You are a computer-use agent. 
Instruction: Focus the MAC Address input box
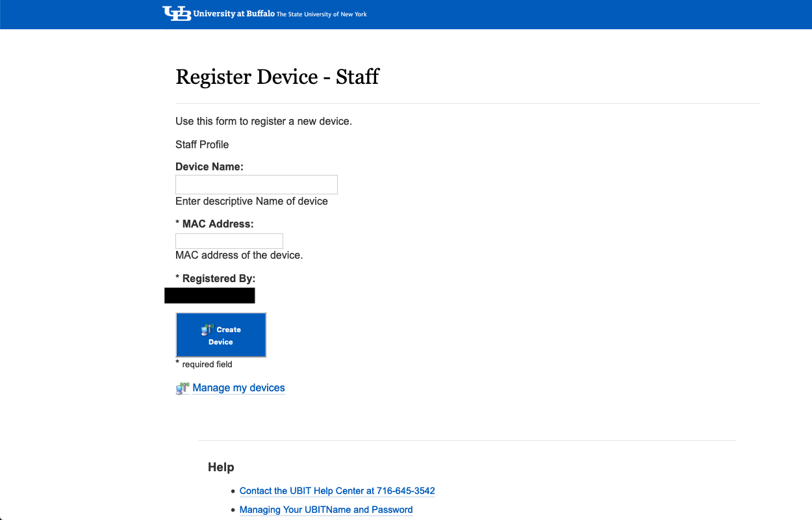pyautogui.click(x=229, y=241)
